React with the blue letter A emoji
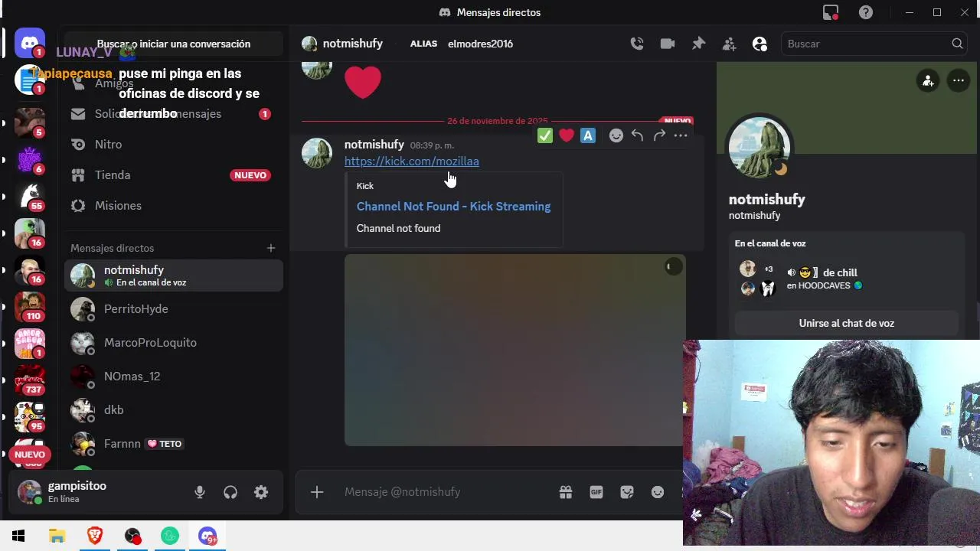This screenshot has width=980, height=551. pos(588,135)
